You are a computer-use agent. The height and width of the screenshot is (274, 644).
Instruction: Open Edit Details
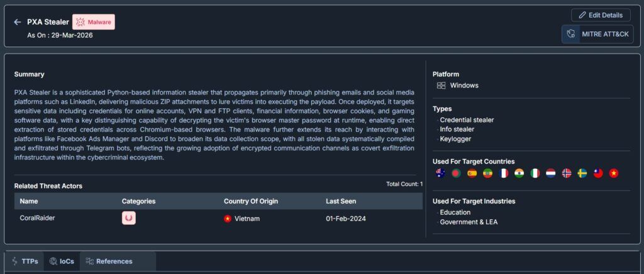point(601,15)
